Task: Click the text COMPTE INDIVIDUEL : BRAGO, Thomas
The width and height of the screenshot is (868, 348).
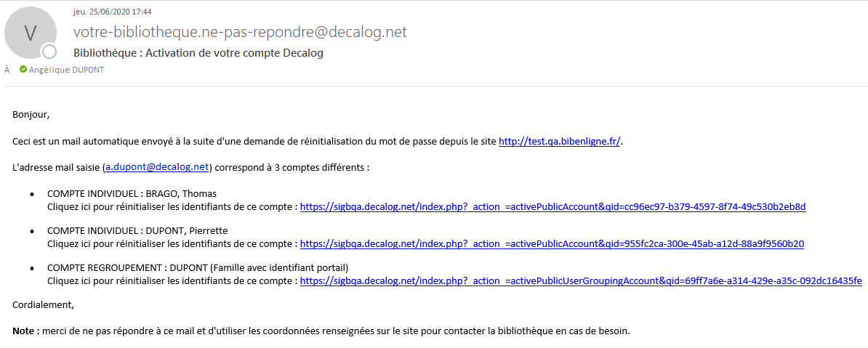Action: pyautogui.click(x=132, y=193)
